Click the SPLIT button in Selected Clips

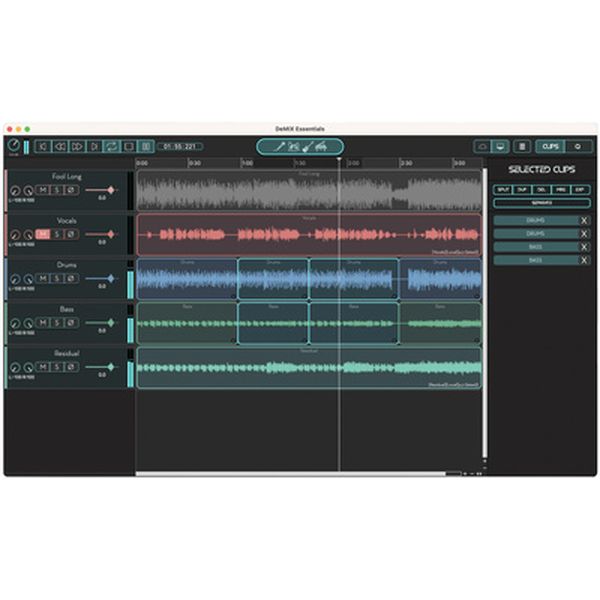point(503,189)
